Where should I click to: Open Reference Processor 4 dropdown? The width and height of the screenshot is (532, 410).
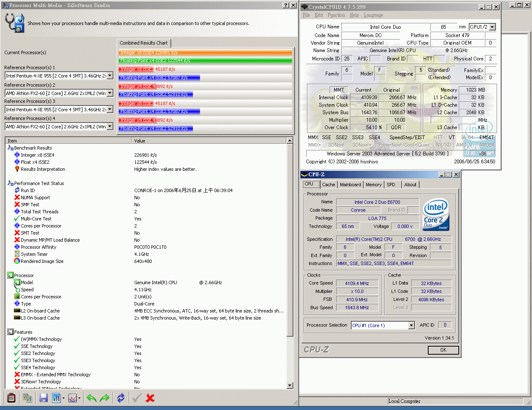(110, 127)
